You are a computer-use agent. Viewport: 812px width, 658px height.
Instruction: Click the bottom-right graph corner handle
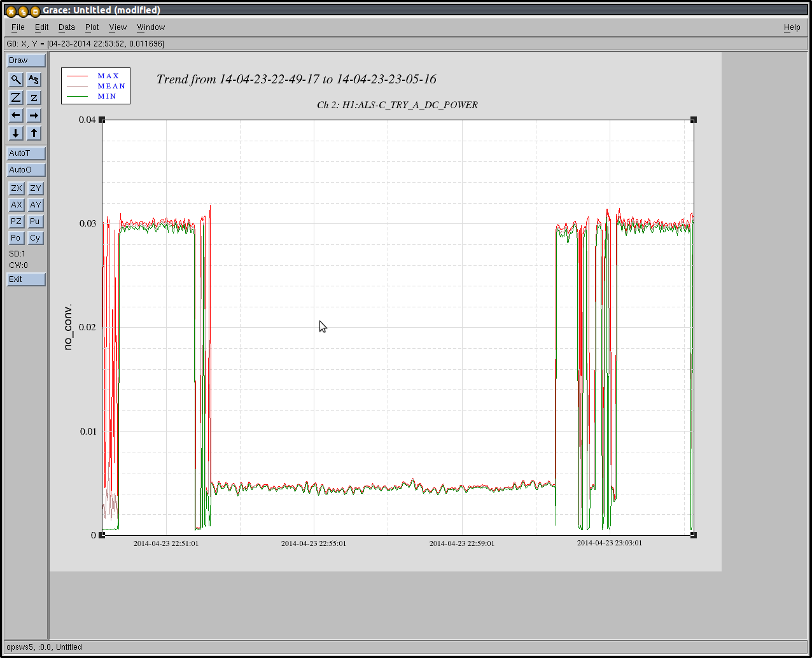694,535
